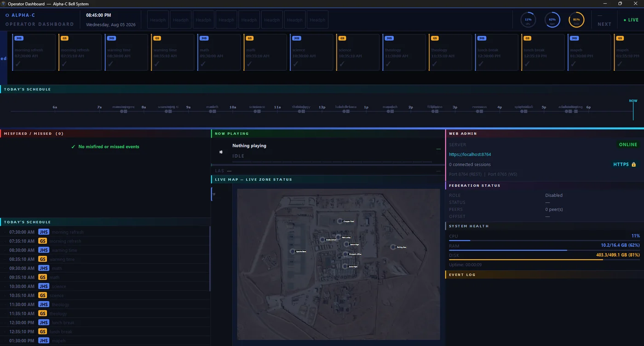This screenshot has width=644, height=346.
Task: Click the schedule list scrollbar
Action: pyautogui.click(x=210, y=258)
